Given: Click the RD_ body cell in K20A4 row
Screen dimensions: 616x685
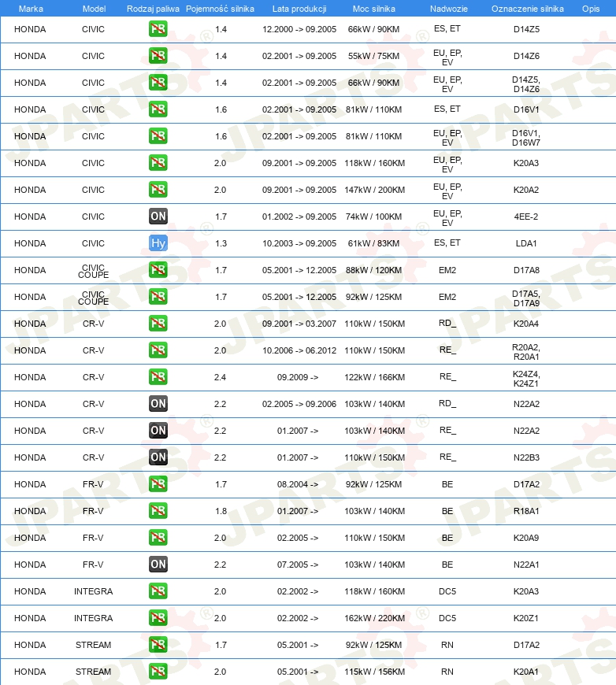Looking at the screenshot, I should (x=447, y=323).
